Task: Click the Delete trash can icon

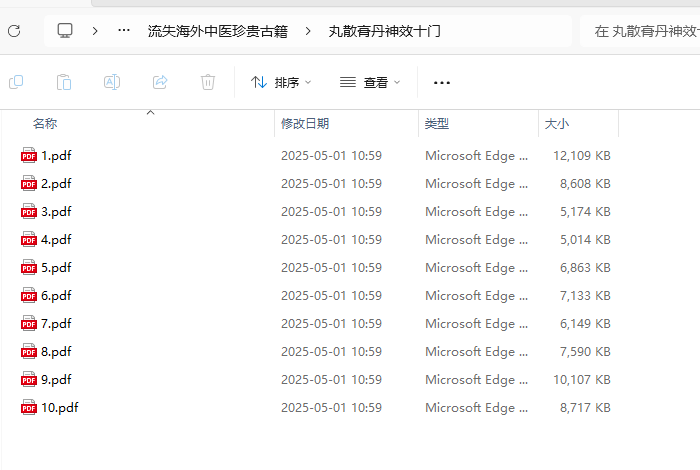Action: pyautogui.click(x=208, y=82)
